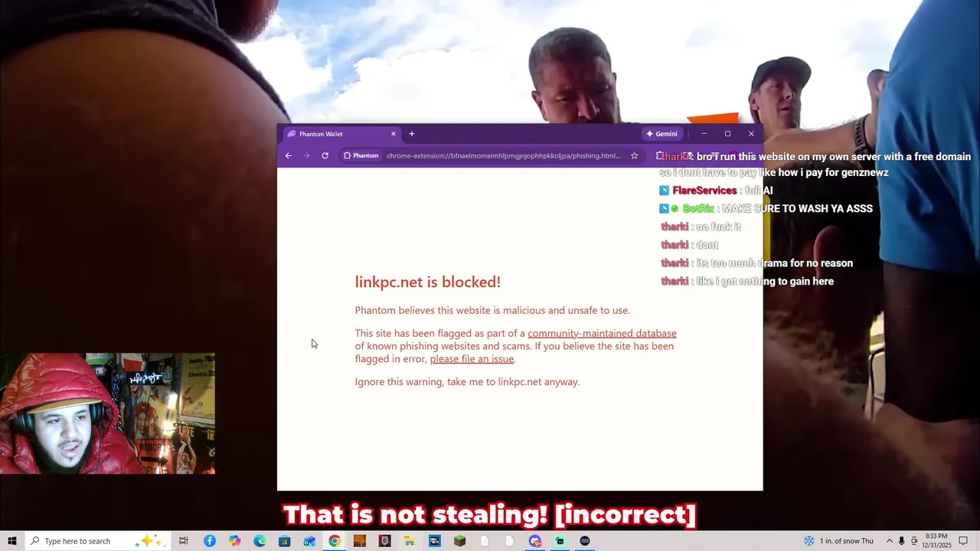
Task: Click the FlareServices chat username
Action: coord(704,191)
